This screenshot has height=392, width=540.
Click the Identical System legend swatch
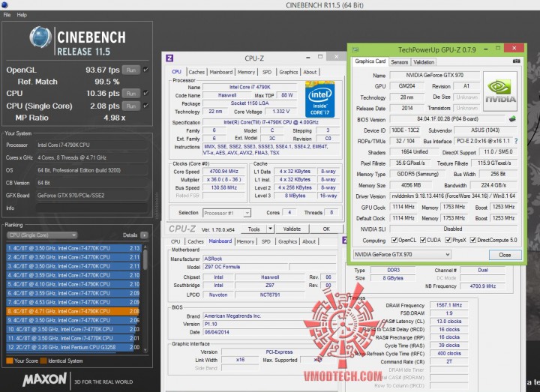click(x=43, y=361)
